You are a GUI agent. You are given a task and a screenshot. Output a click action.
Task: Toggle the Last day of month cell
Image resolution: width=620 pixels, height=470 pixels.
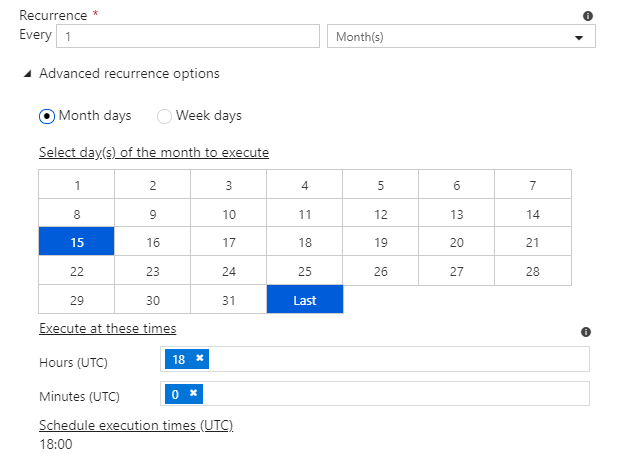(x=305, y=300)
